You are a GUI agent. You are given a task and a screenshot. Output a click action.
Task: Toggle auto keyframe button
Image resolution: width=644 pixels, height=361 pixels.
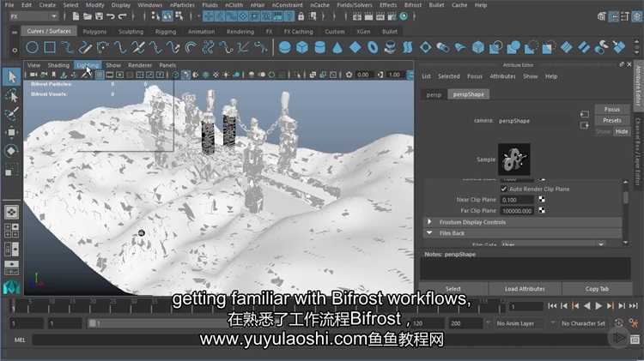(x=618, y=323)
